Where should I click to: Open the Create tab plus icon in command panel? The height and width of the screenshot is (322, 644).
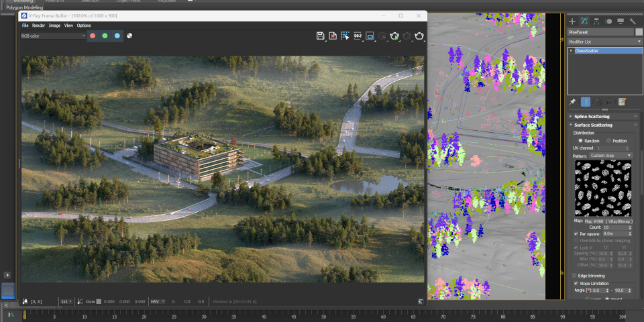tap(572, 21)
